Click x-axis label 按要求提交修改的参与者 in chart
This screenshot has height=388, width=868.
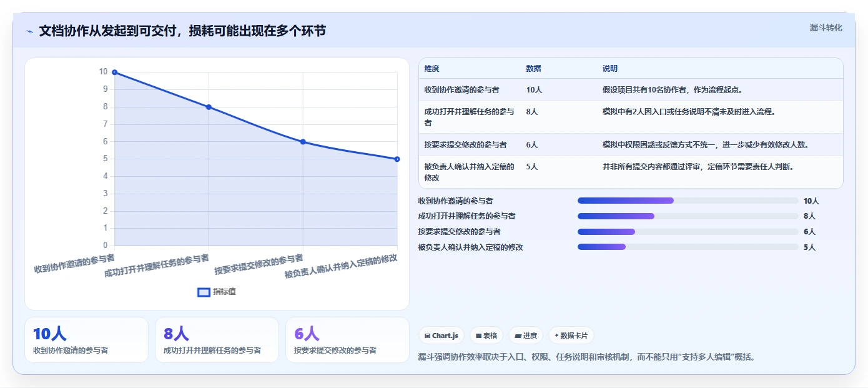(x=259, y=264)
